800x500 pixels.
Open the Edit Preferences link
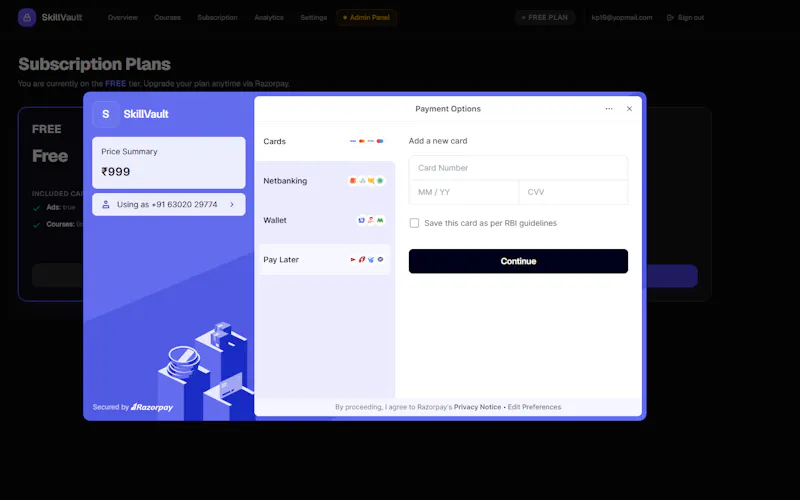click(534, 407)
